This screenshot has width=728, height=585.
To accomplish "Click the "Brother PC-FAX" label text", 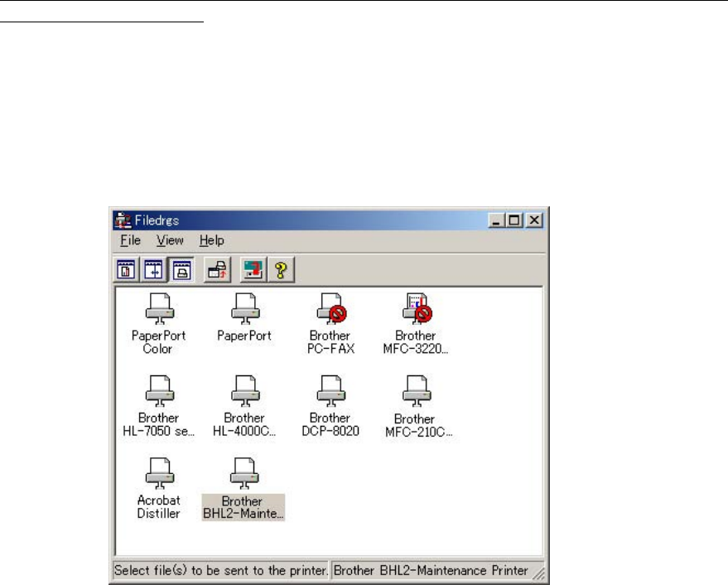I will coord(330,342).
